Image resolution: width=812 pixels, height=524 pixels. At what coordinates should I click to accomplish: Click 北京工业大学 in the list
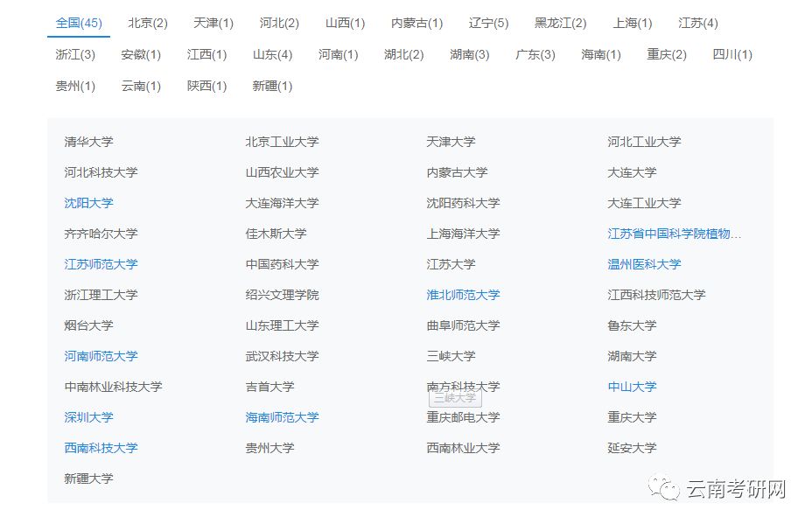282,142
